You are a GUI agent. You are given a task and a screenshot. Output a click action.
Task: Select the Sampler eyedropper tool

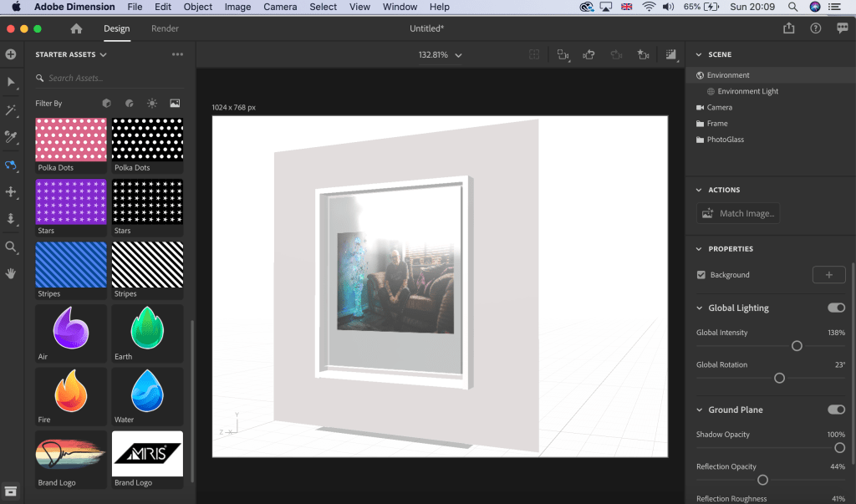pos(11,137)
